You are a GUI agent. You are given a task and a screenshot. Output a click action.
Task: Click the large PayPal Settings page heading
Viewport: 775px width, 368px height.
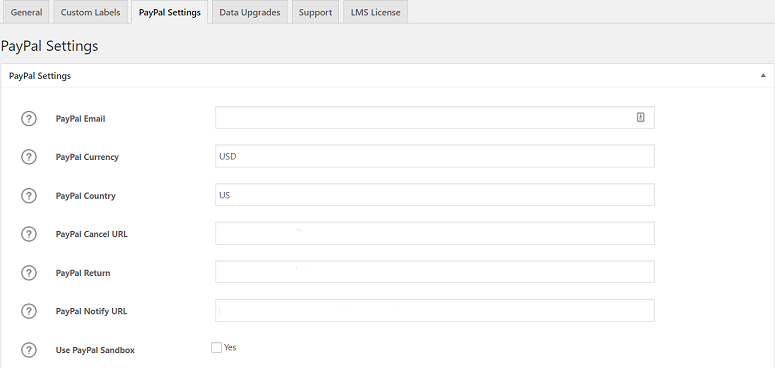49,46
